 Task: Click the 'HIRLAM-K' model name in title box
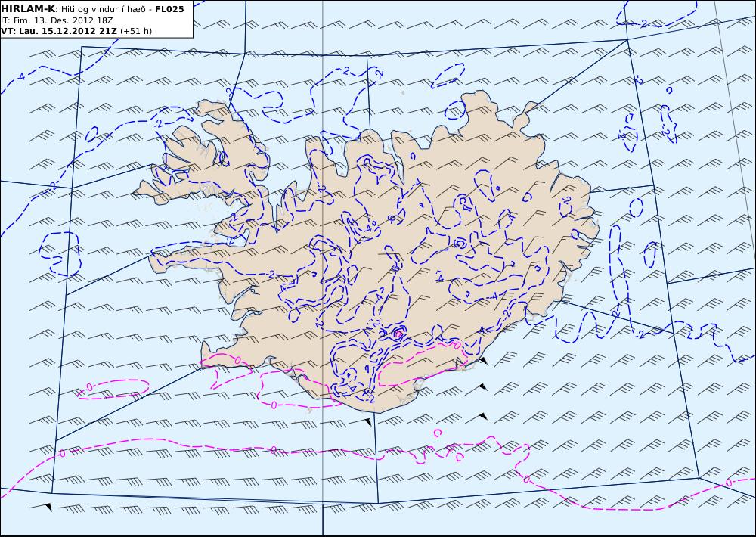(29, 9)
